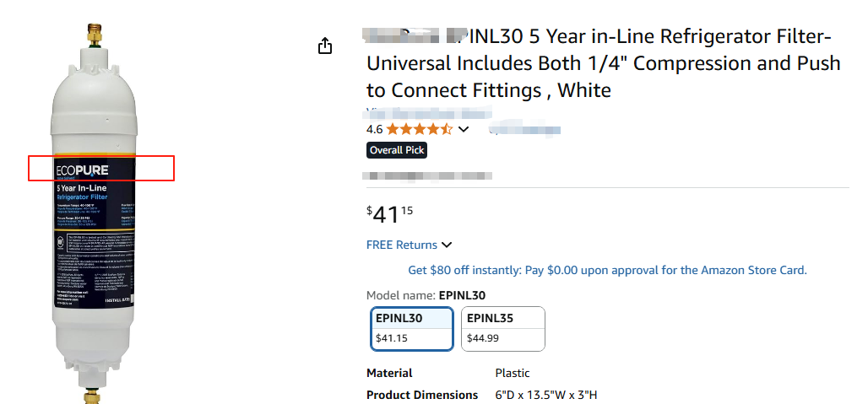Expand the chevron next to star ratings

pyautogui.click(x=464, y=129)
